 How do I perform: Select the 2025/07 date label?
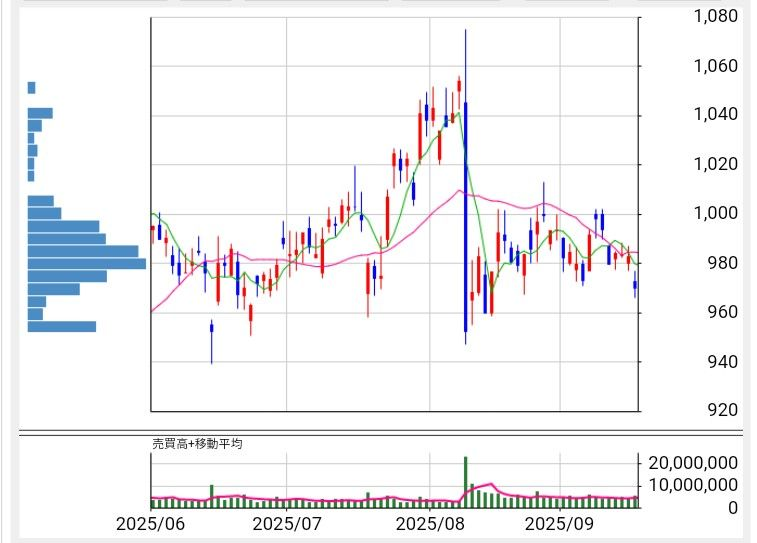[x=287, y=524]
